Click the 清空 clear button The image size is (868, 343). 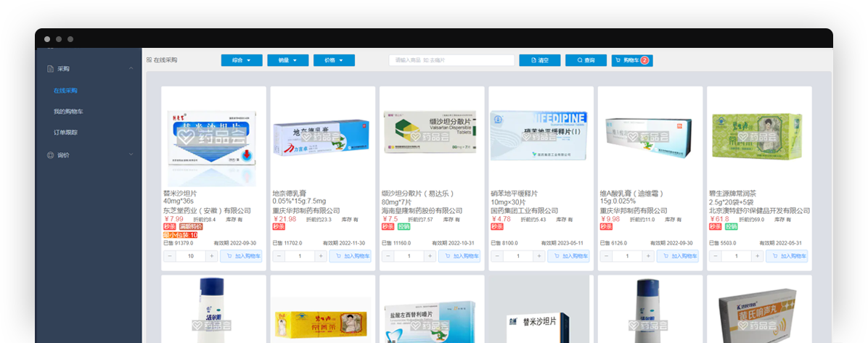(x=539, y=60)
